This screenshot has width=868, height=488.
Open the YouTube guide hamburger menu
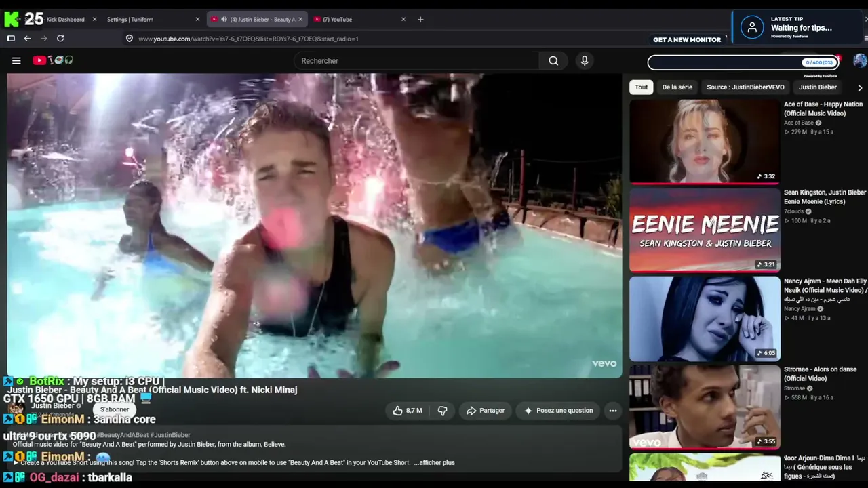pos(16,60)
